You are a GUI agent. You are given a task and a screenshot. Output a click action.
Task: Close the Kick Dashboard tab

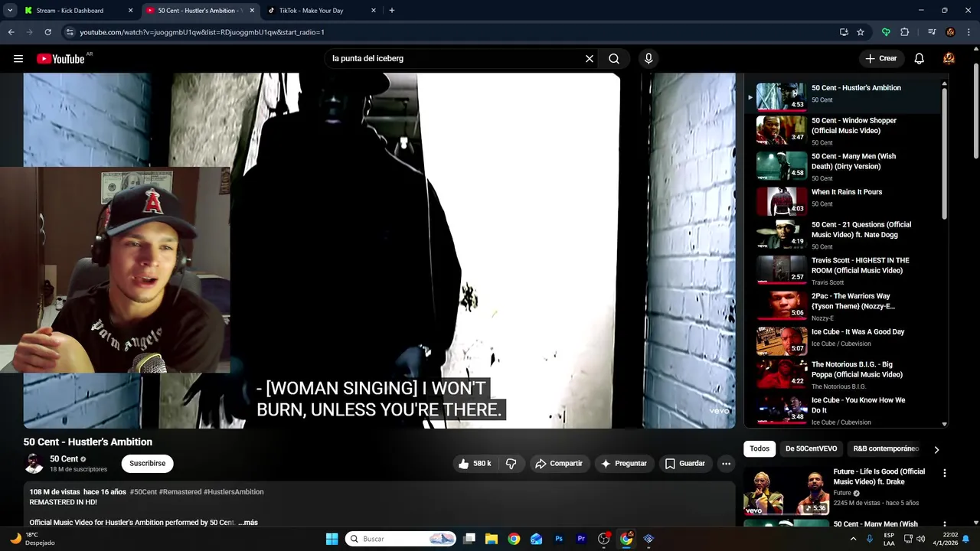click(130, 11)
